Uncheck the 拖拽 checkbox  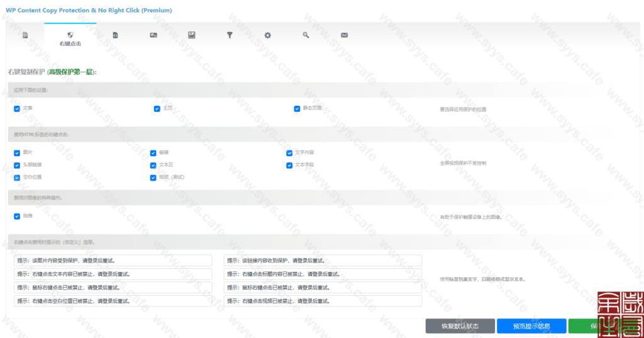[17, 216]
